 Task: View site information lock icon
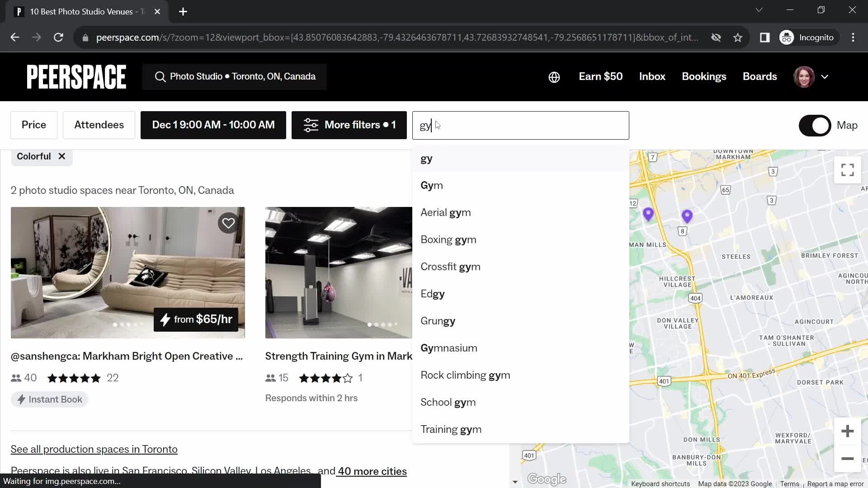click(85, 38)
